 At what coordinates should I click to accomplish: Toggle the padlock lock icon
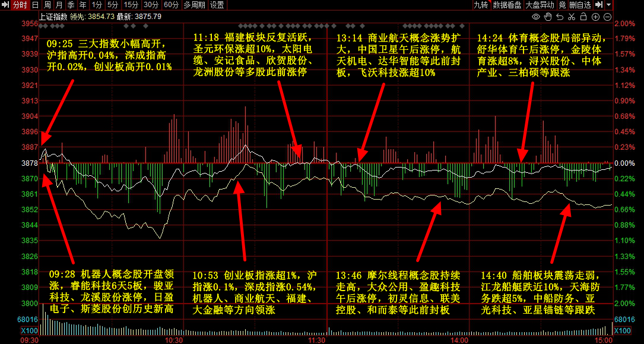point(585,16)
